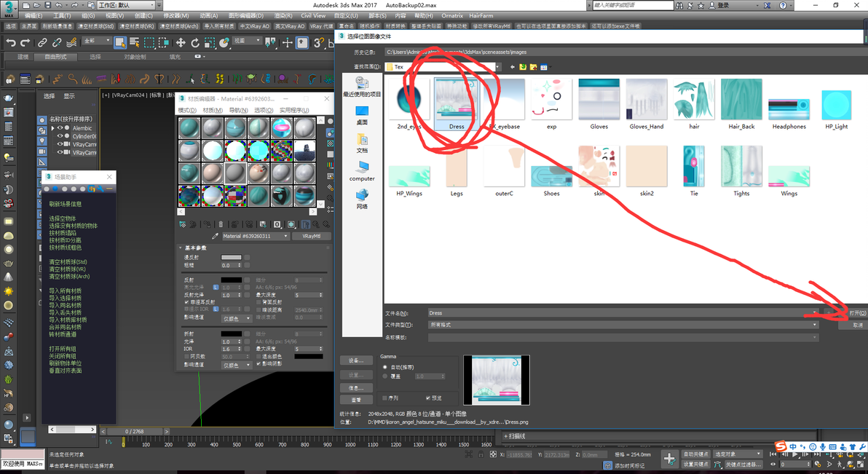Select the Move transform tool
This screenshot has width=868, height=474.
181,43
